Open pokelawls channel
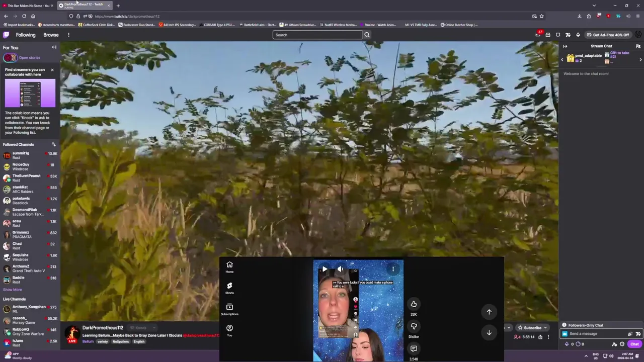Viewport: 644px width, 362px height. tap(30, 201)
